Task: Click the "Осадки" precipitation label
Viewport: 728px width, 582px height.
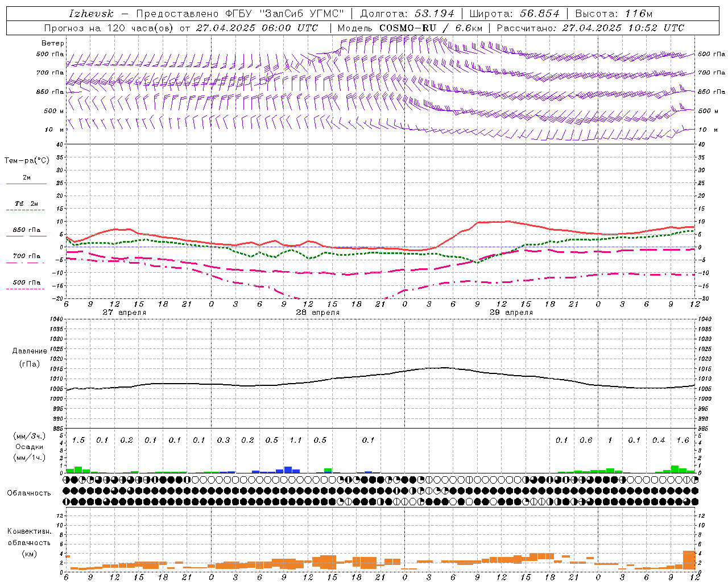Action: click(x=29, y=447)
